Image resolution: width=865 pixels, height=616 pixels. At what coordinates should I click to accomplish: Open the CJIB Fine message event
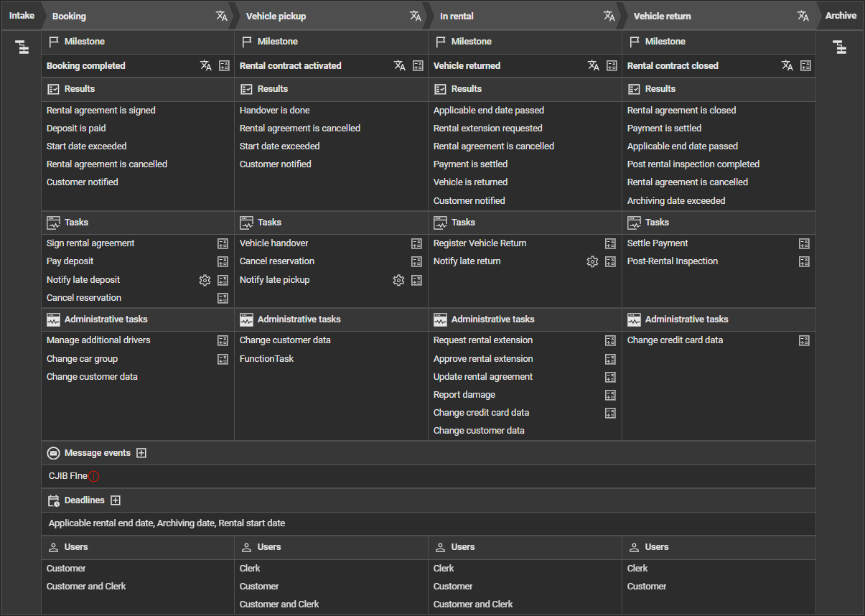click(x=67, y=476)
